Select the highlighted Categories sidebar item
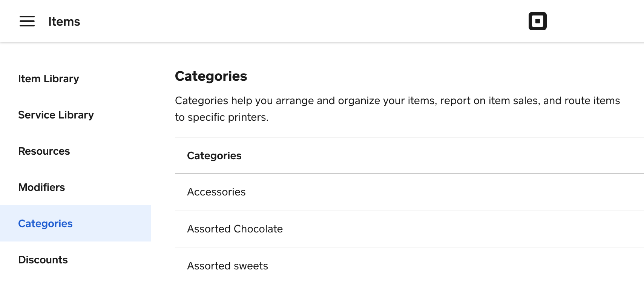This screenshot has width=644, height=283. pyautogui.click(x=45, y=223)
